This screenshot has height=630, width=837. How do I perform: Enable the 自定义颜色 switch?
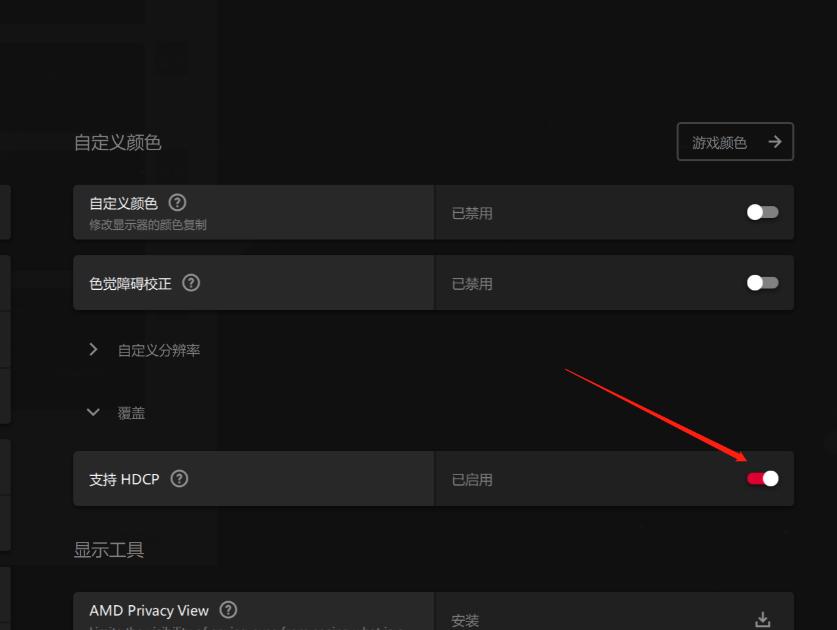(x=761, y=212)
